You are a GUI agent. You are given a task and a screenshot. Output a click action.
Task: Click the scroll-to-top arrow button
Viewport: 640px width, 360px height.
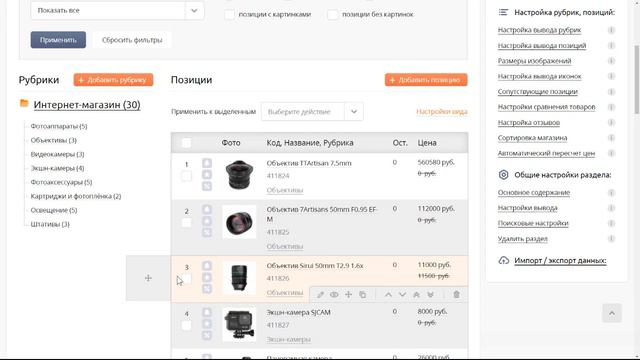click(611, 313)
